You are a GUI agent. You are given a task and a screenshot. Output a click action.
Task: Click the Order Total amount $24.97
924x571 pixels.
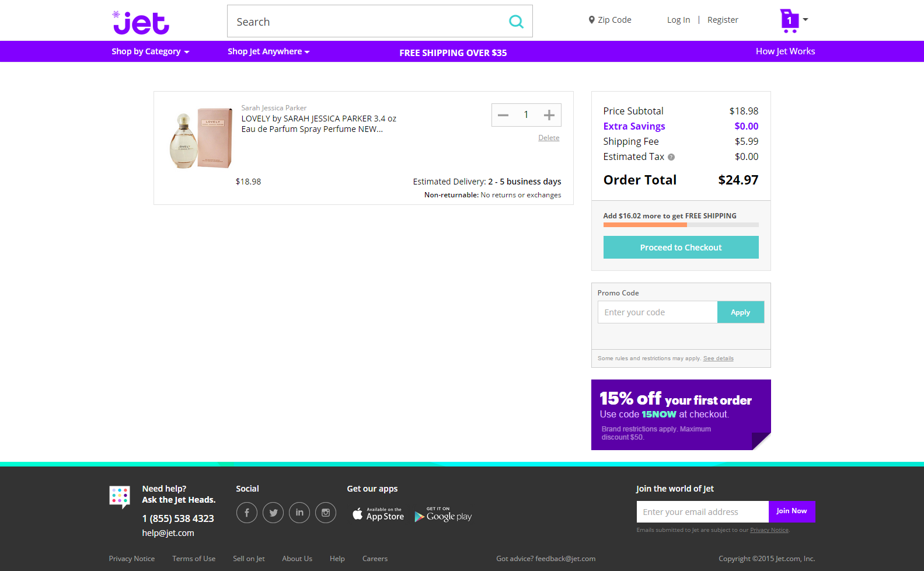(738, 180)
